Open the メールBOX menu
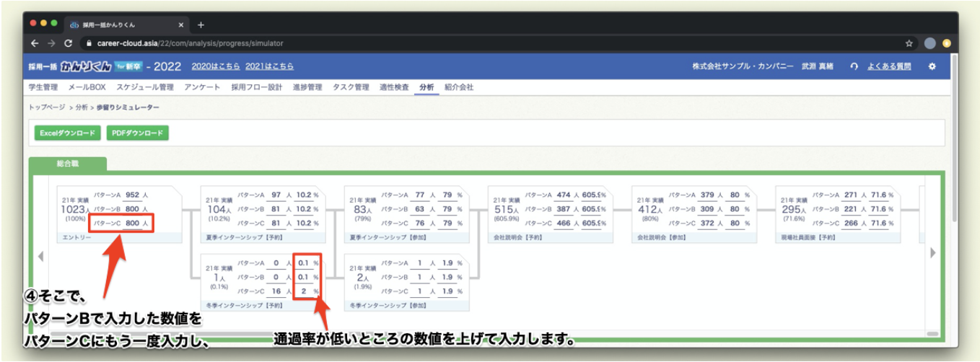Screen dimensions: 980x362 (x=87, y=87)
